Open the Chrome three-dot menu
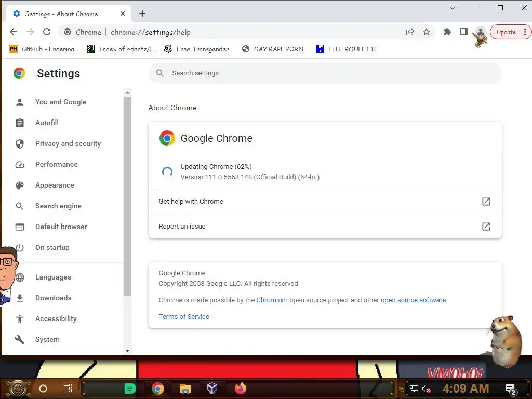This screenshot has width=532, height=399. (x=525, y=32)
